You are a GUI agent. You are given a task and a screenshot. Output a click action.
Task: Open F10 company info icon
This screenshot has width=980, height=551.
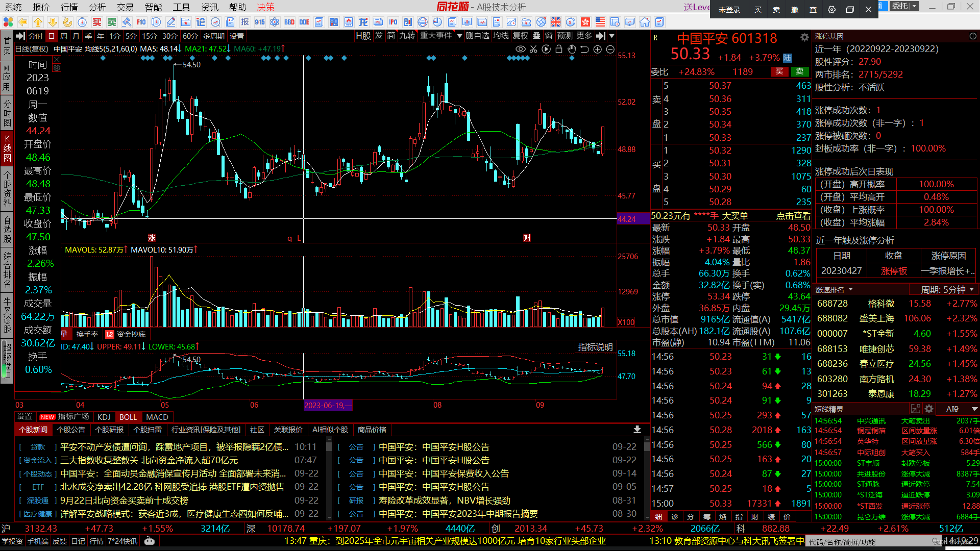coord(141,22)
